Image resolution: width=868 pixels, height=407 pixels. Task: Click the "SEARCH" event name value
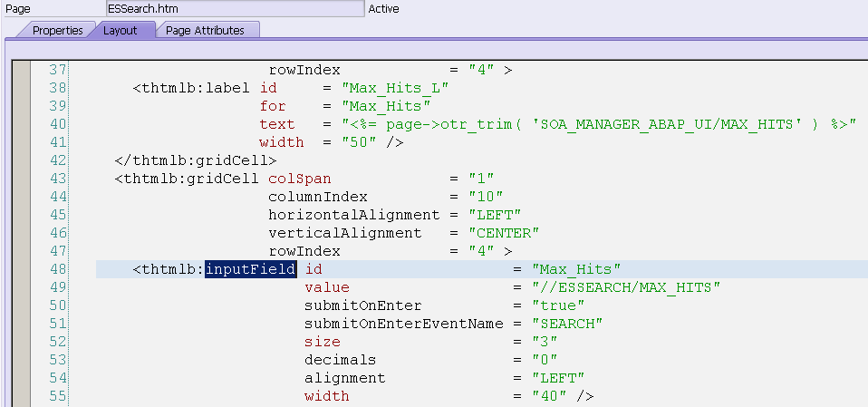pyautogui.click(x=567, y=324)
